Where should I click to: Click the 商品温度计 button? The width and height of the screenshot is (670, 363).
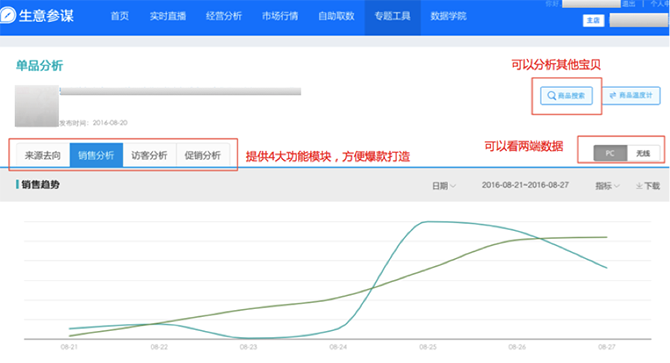point(631,95)
